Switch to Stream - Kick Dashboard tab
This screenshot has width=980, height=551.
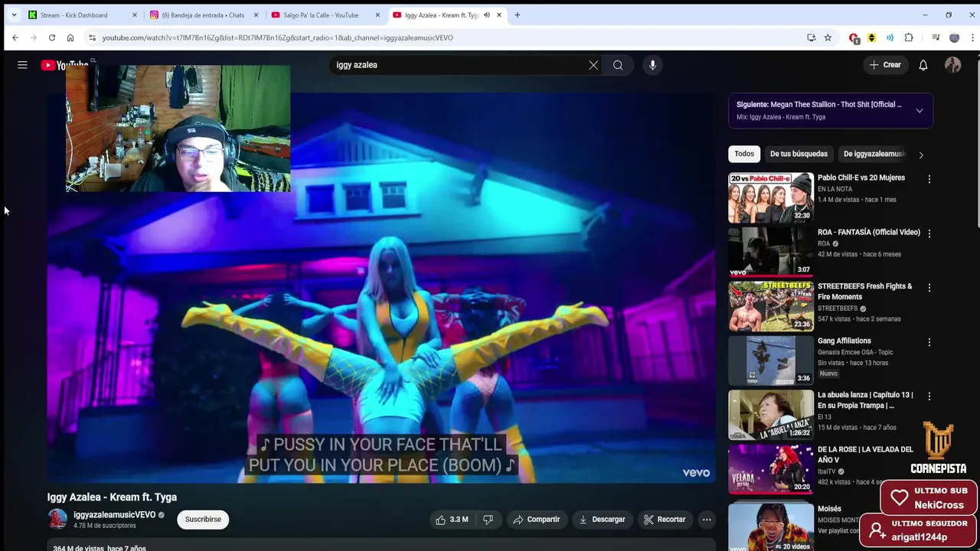73,15
